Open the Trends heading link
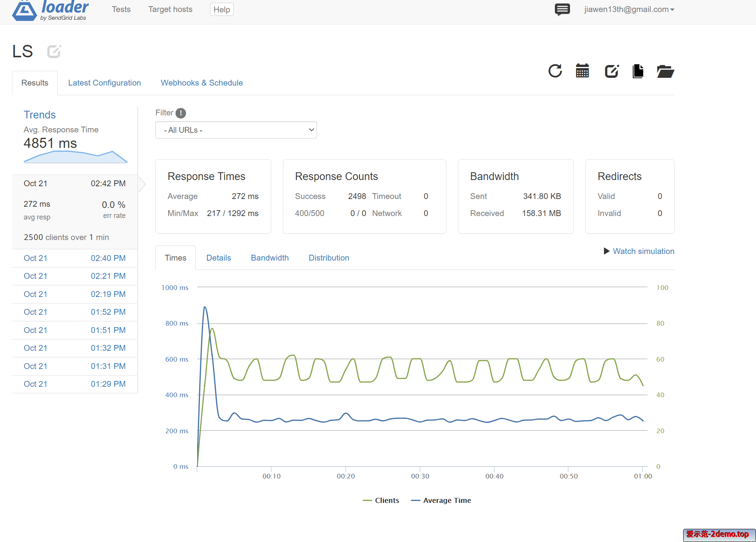The width and height of the screenshot is (756, 542). coord(40,115)
